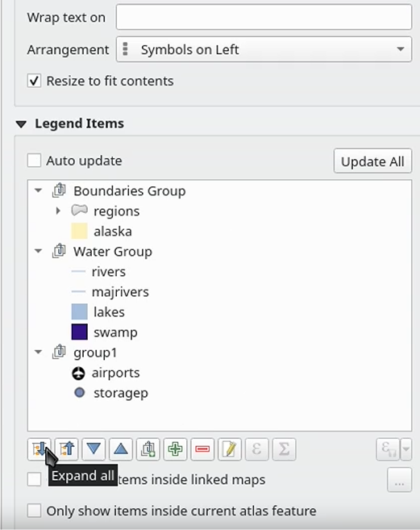The width and height of the screenshot is (420, 530).
Task: Click the Update All button
Action: (x=372, y=161)
